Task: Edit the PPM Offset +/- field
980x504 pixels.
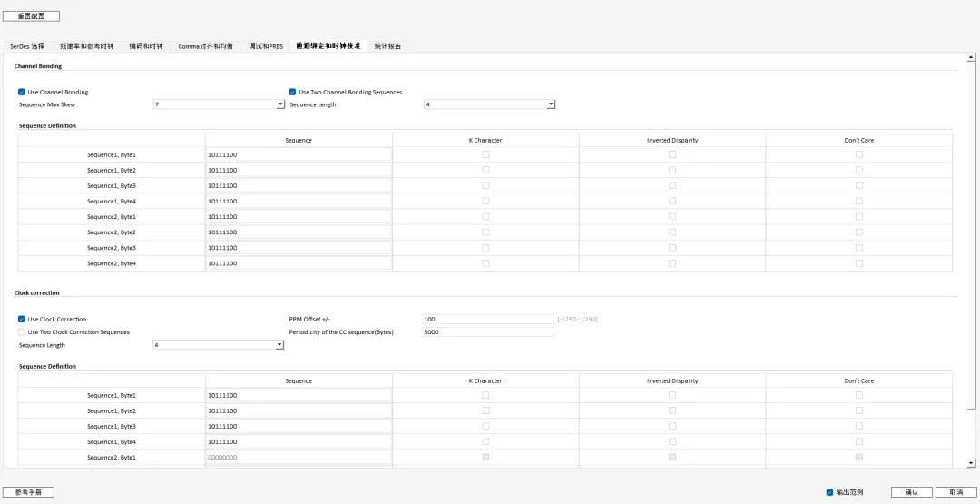Action: tap(488, 319)
